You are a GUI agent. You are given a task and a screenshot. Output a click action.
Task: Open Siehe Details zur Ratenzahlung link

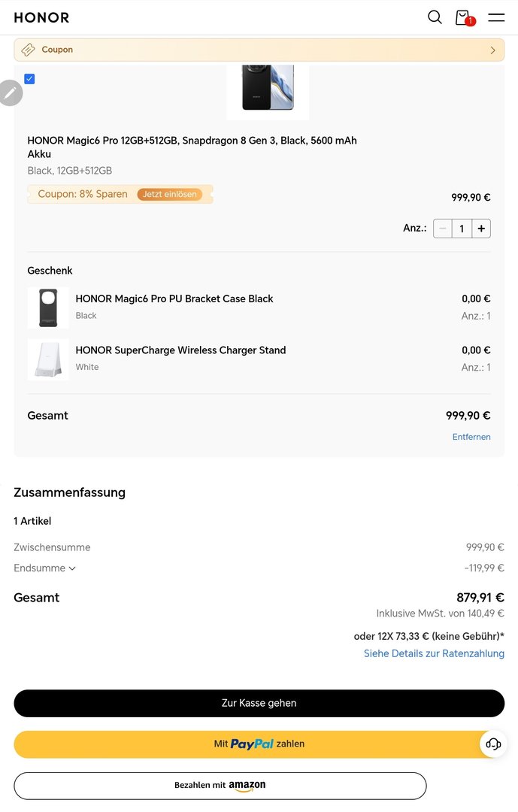tap(434, 653)
